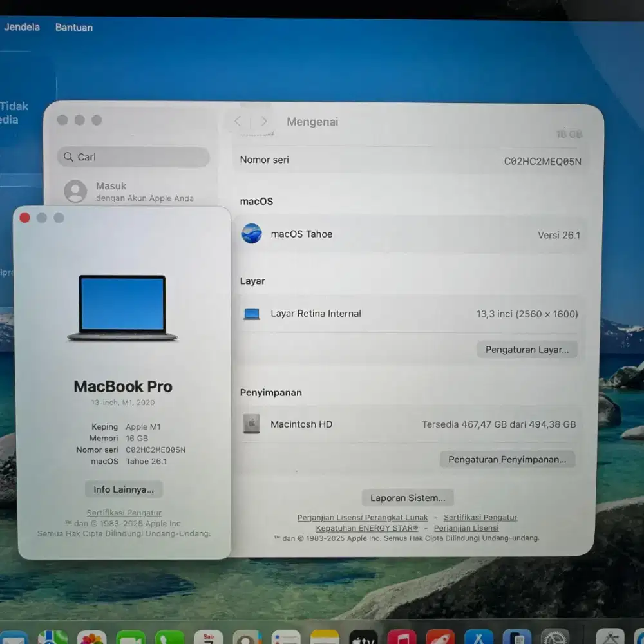Open the Jendela menu
The height and width of the screenshot is (644, 644).
pos(21,27)
